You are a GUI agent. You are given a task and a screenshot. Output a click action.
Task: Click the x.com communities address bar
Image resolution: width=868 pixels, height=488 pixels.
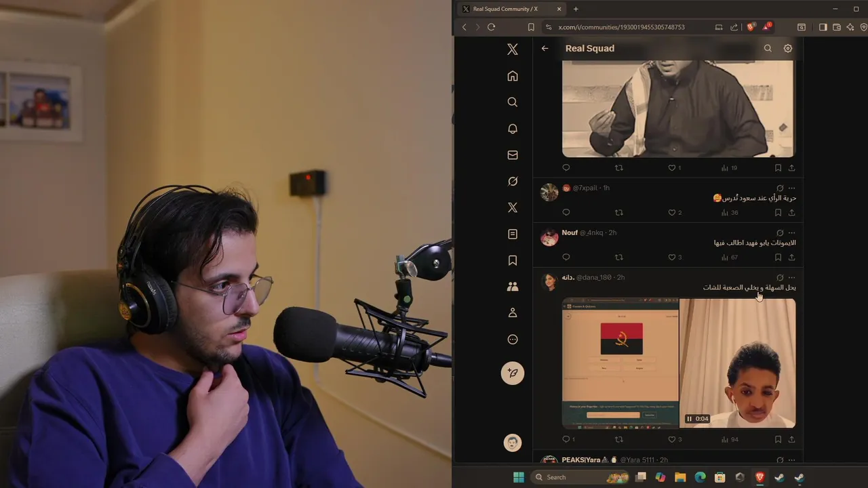pos(621,27)
